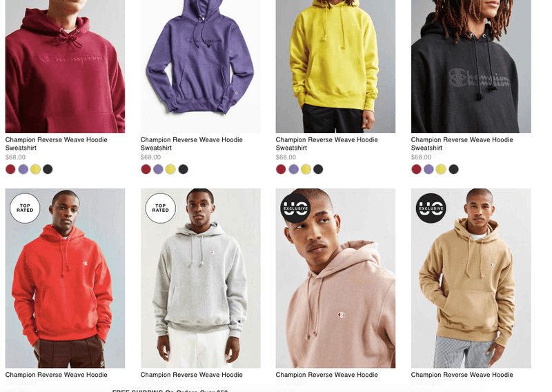This screenshot has height=392, width=552.
Task: Click UO Exclusive badge on tan hoodie
Action: click(431, 208)
